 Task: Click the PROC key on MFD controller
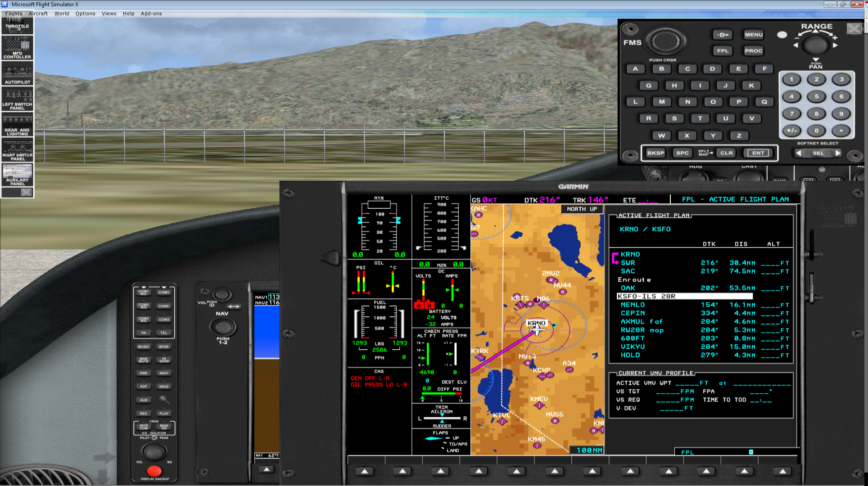tap(753, 51)
